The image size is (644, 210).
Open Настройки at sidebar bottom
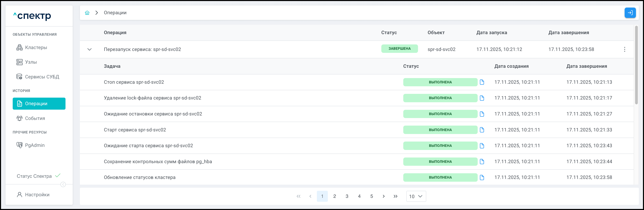[37, 195]
